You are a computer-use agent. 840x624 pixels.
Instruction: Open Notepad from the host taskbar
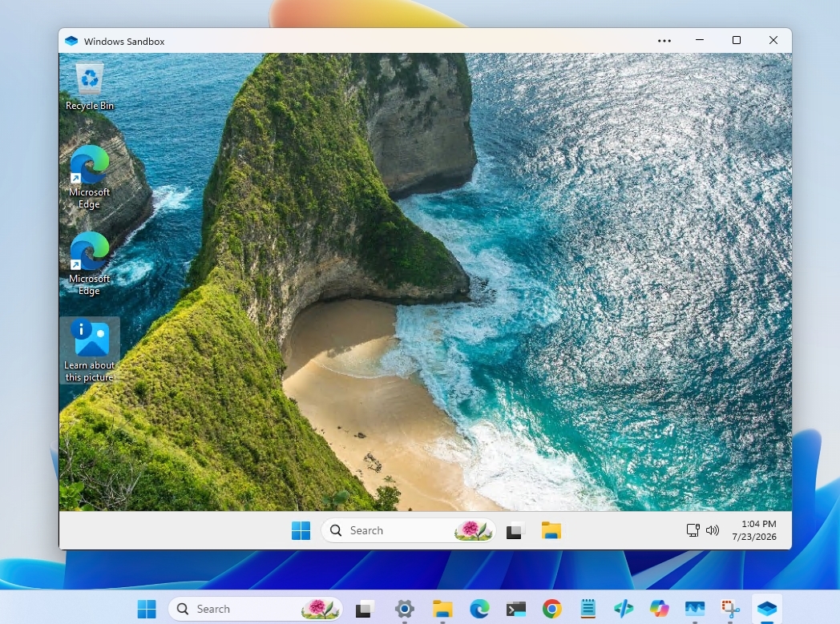588,609
